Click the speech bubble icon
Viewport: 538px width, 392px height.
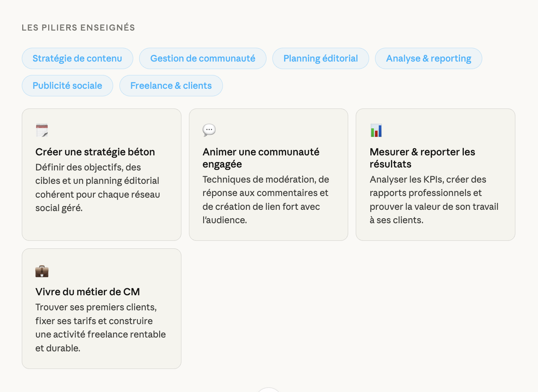pyautogui.click(x=209, y=130)
